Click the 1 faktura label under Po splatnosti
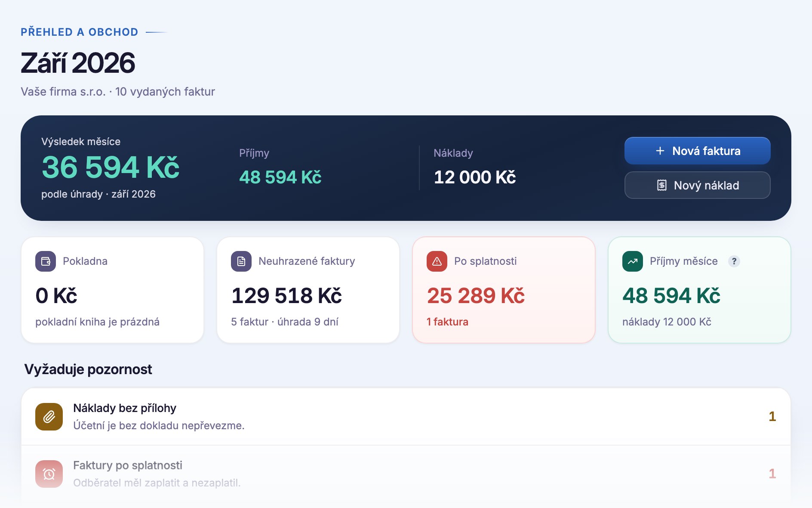 click(x=447, y=322)
